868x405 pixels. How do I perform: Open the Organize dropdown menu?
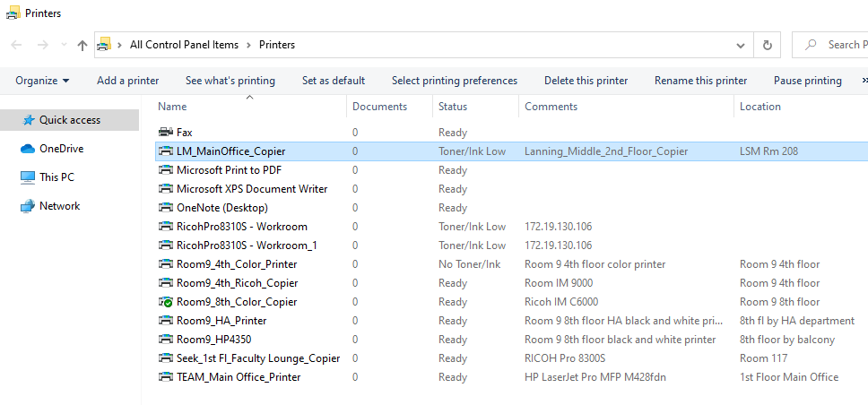tap(42, 81)
